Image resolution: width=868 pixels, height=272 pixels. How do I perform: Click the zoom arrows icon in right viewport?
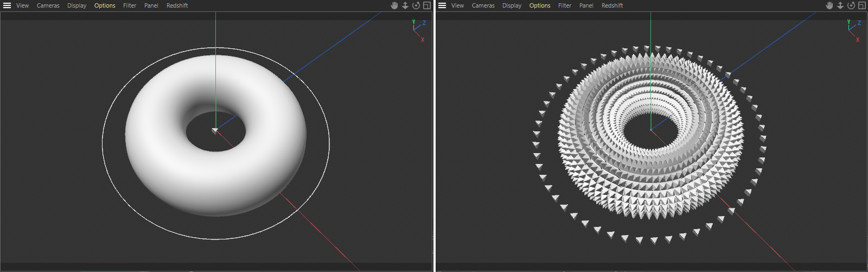point(840,5)
